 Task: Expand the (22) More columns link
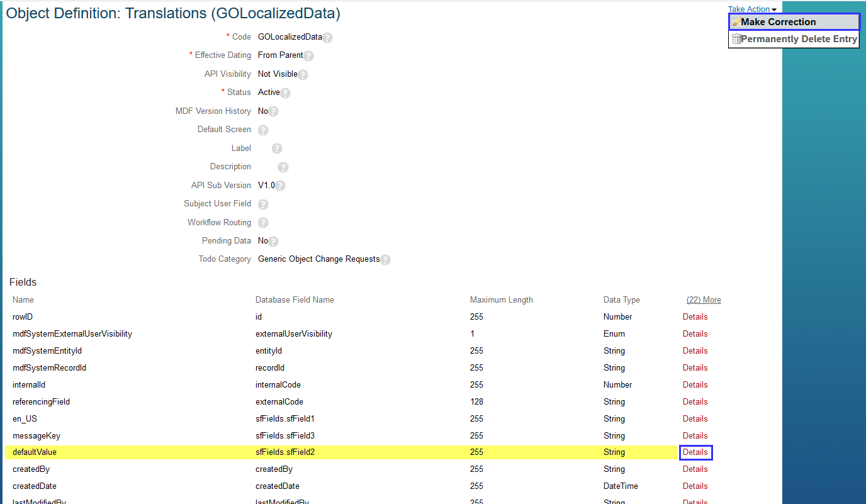coord(704,300)
